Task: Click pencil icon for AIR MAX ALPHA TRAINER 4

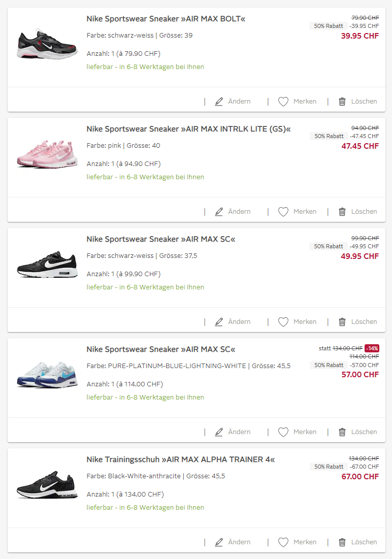Action: 219,542
